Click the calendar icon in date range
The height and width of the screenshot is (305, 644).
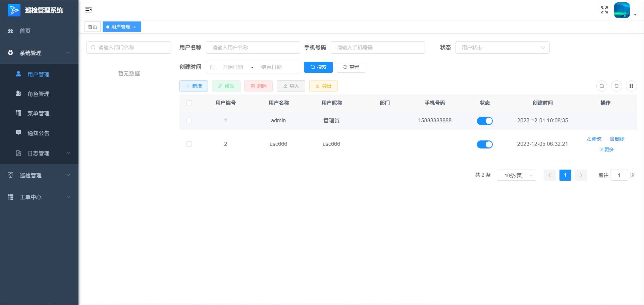click(x=213, y=67)
